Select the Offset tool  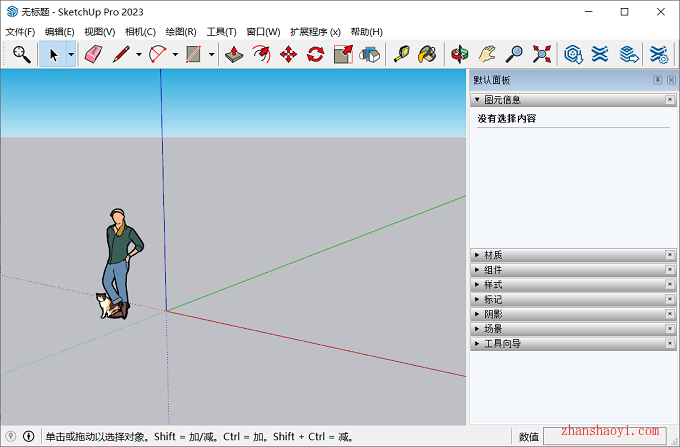[262, 54]
